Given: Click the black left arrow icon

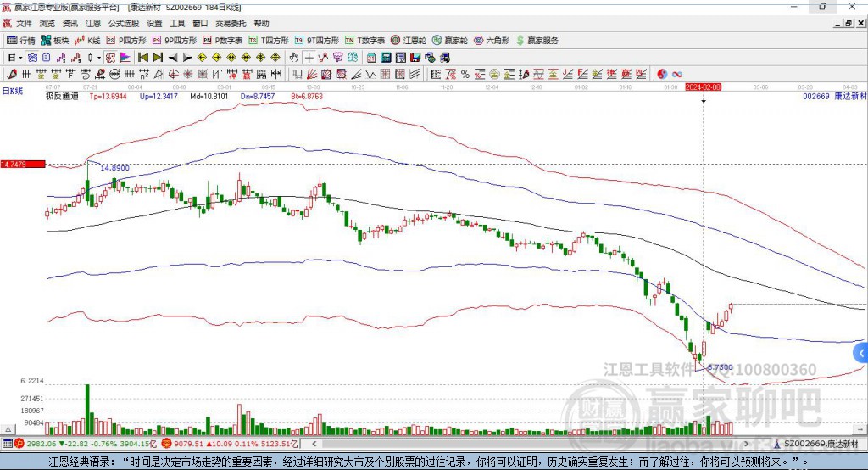Looking at the screenshot, I should [x=173, y=58].
